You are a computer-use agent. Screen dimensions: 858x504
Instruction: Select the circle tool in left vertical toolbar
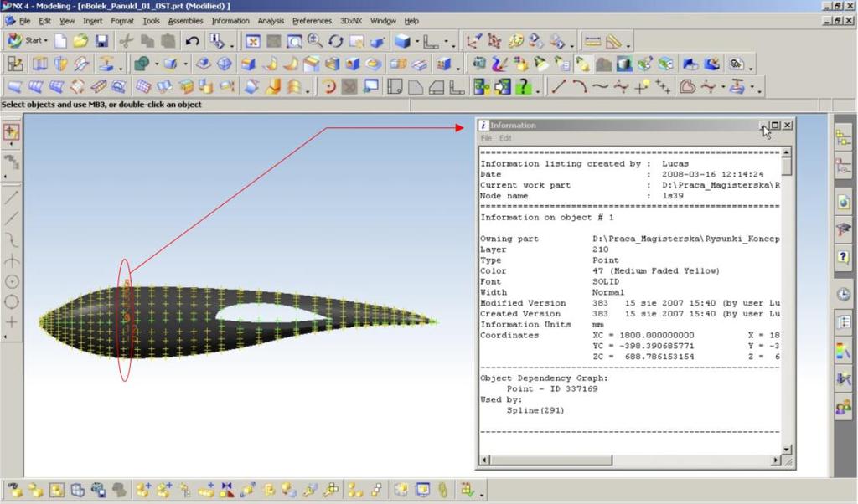click(12, 301)
